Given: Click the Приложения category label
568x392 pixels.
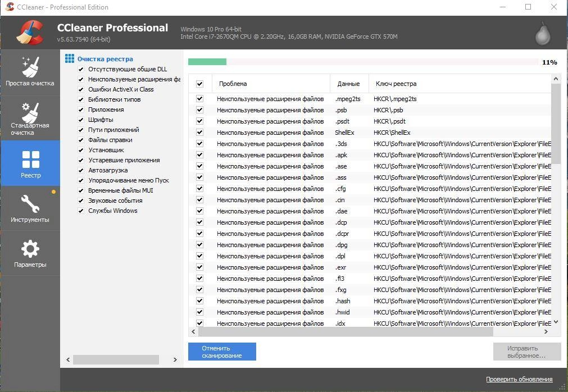Looking at the screenshot, I should point(106,110).
